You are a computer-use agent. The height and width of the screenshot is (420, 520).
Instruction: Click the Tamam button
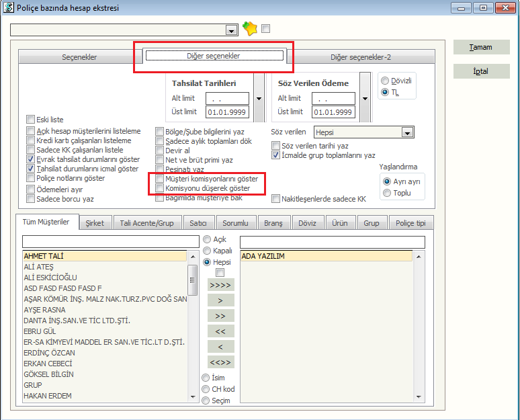pos(480,48)
